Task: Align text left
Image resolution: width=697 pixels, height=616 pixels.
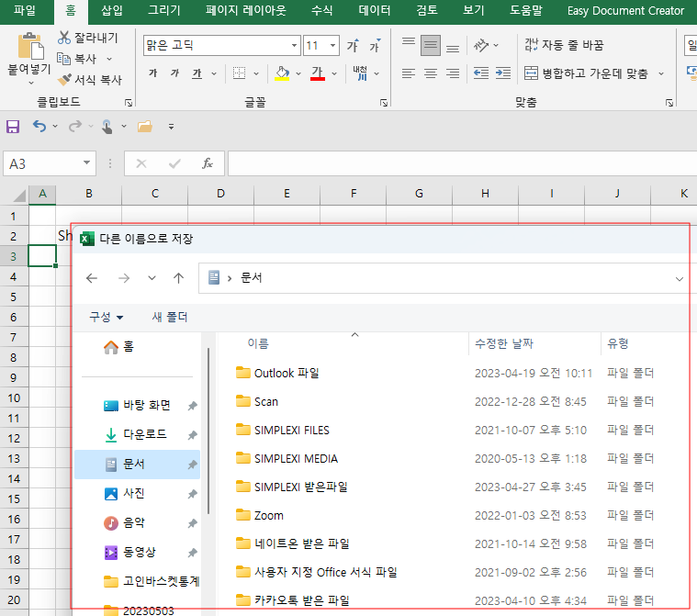Action: point(408,73)
